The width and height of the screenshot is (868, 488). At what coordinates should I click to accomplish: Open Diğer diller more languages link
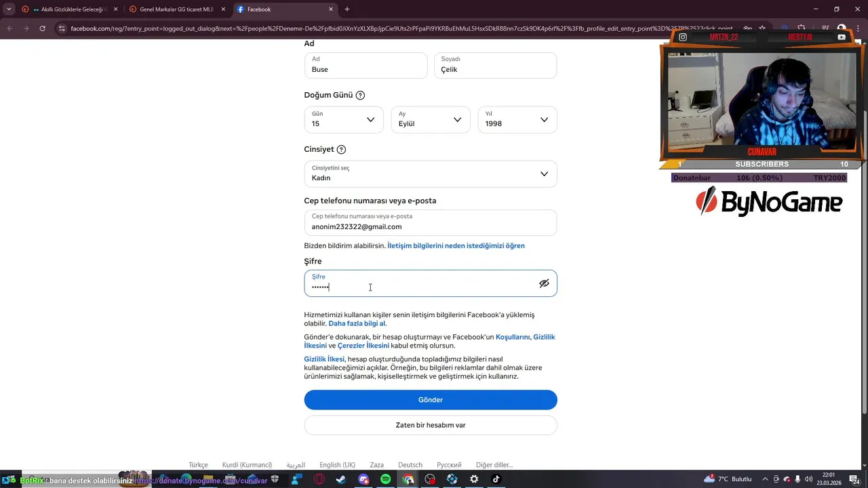click(494, 465)
